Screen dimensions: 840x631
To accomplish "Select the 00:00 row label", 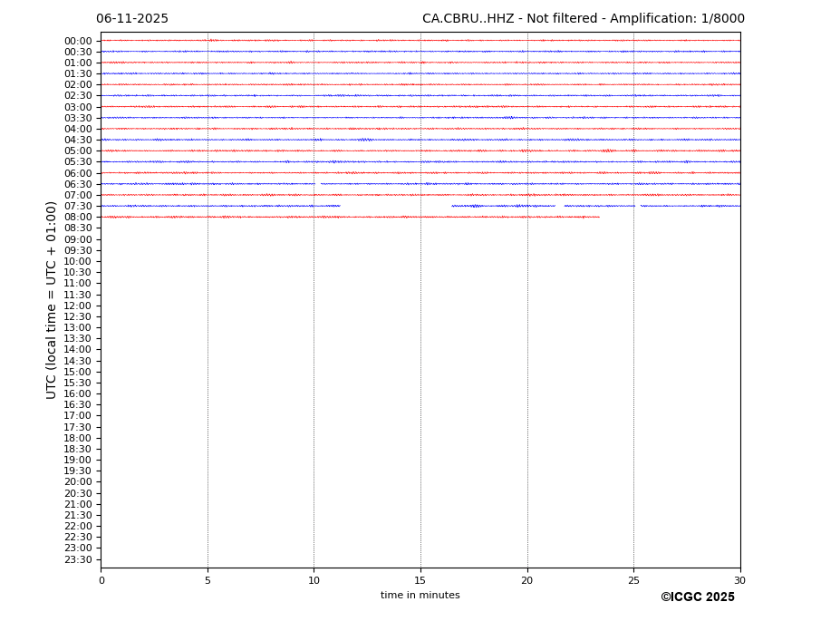I will point(78,41).
